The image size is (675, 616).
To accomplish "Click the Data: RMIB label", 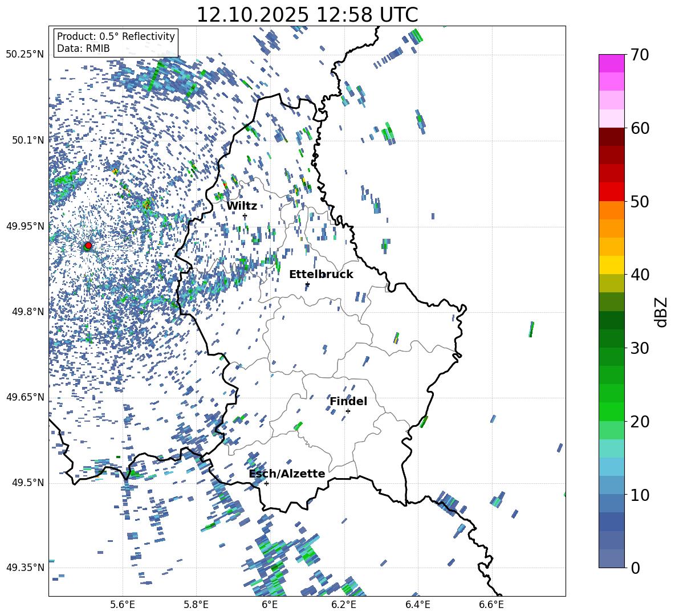I will click(83, 48).
